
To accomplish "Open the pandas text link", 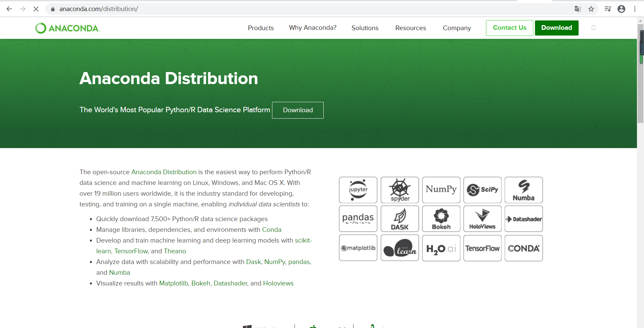I will tap(299, 262).
